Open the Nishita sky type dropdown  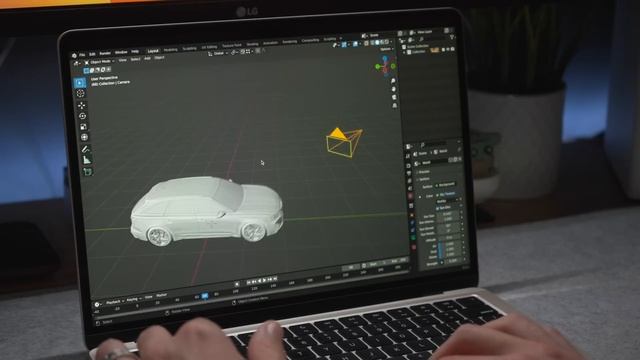[x=448, y=201]
